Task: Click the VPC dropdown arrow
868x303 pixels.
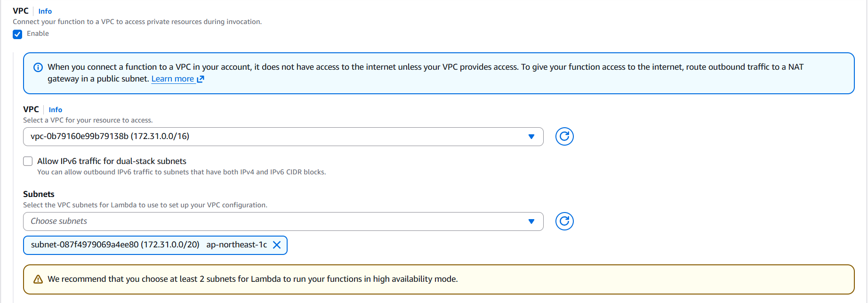Action: pyautogui.click(x=531, y=137)
